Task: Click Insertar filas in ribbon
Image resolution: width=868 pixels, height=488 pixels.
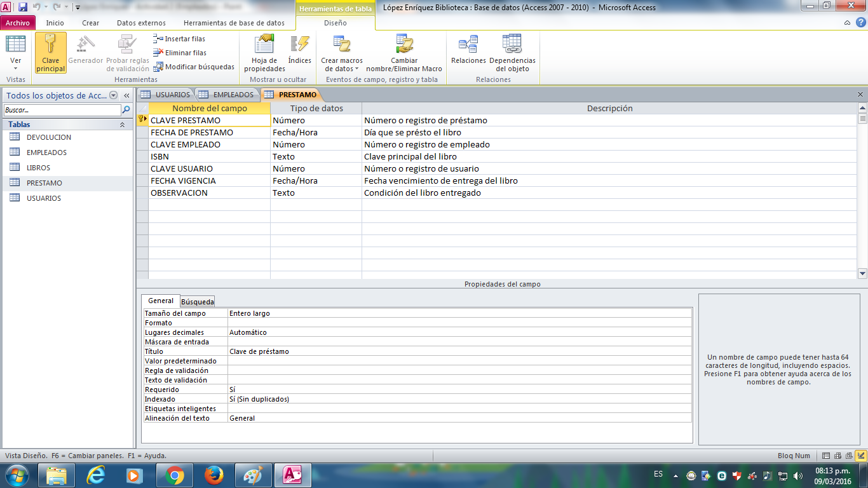Action: point(180,39)
